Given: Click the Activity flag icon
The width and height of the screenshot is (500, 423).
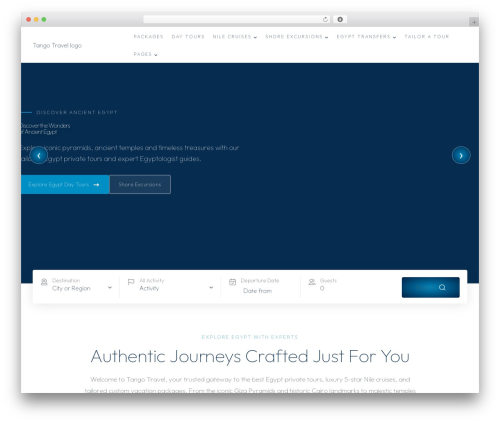Looking at the screenshot, I should click(131, 282).
